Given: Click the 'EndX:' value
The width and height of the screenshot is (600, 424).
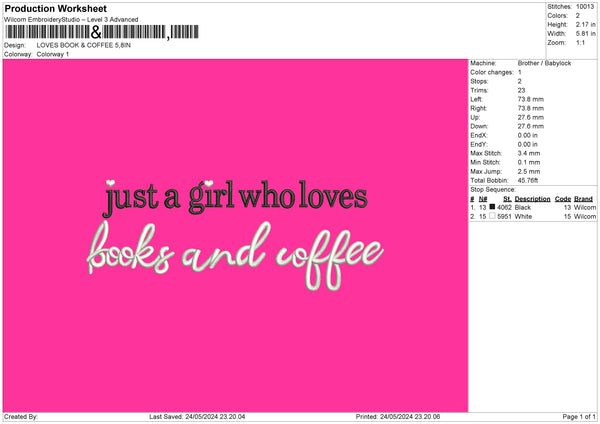Looking at the screenshot, I should pyautogui.click(x=528, y=135).
